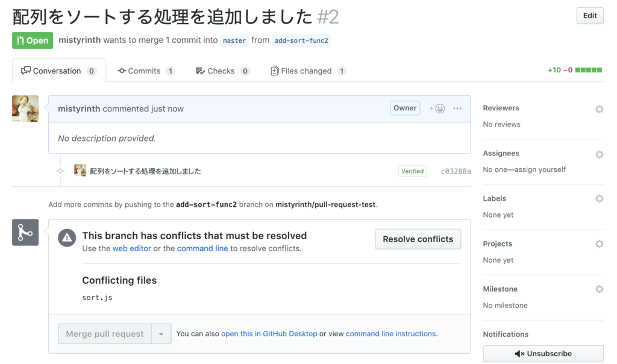
Task: Click mistyrinth author name in header
Action: pyautogui.click(x=80, y=40)
